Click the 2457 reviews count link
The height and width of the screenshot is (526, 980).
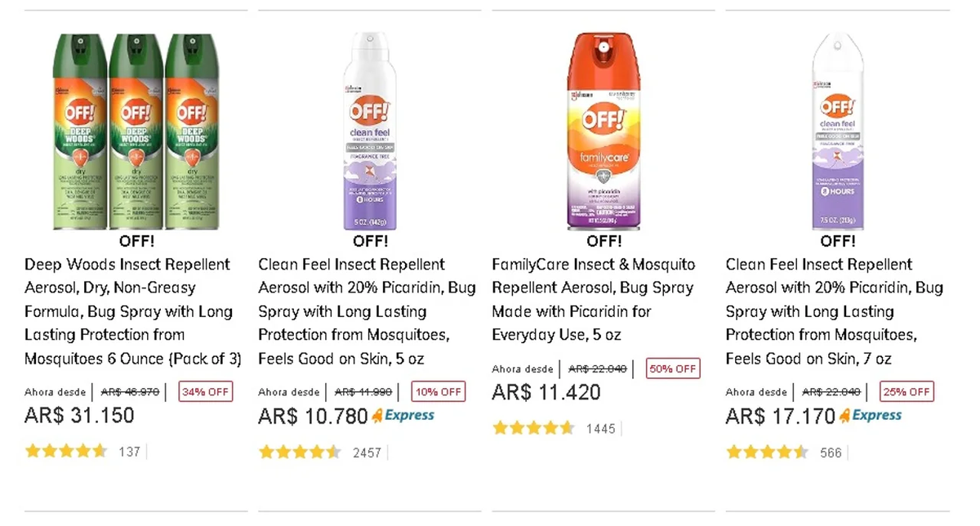(x=367, y=452)
